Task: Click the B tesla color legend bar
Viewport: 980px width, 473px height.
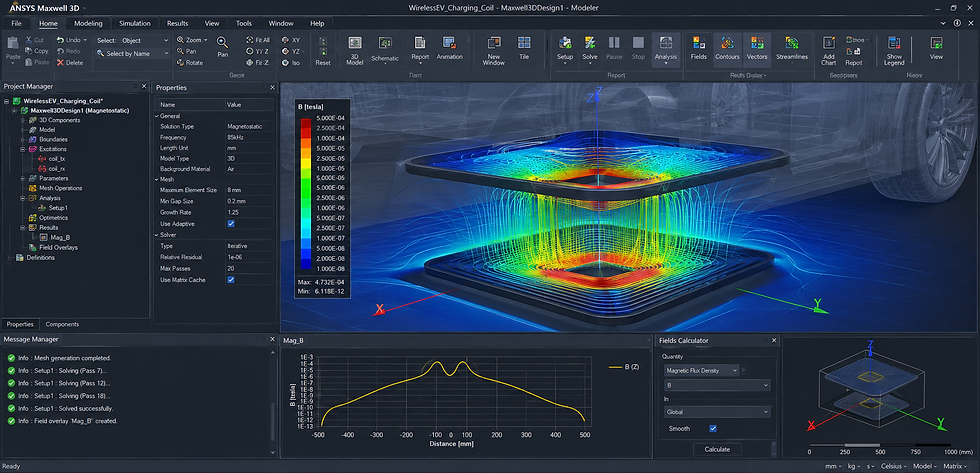Action: 306,196
